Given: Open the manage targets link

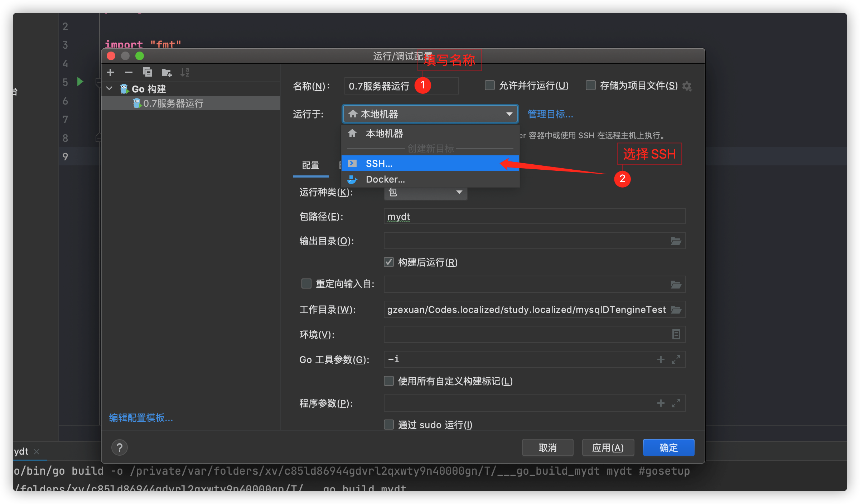Looking at the screenshot, I should (x=550, y=114).
